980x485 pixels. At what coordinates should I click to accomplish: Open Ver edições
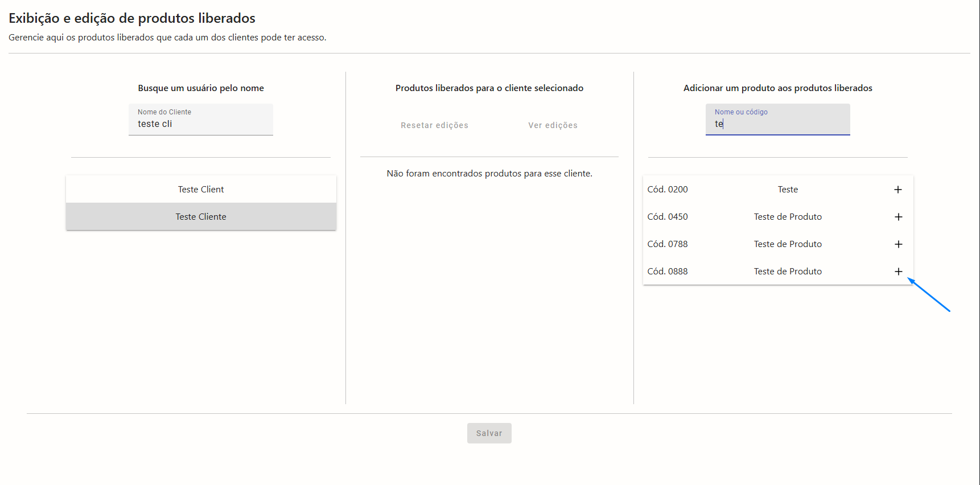553,125
